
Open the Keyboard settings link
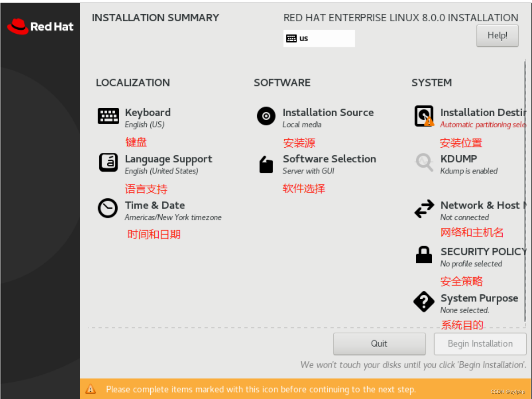(148, 113)
